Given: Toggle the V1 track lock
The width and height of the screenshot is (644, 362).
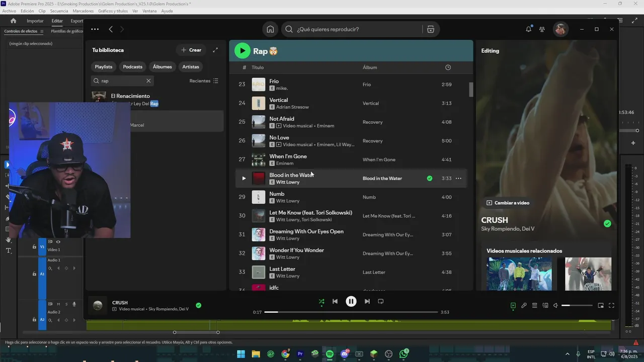Looking at the screenshot, I should tap(34, 246).
